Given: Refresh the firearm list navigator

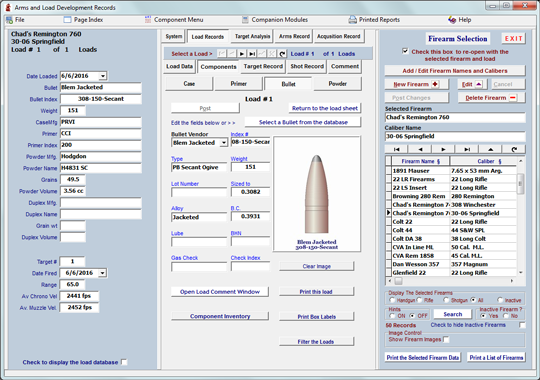Looking at the screenshot, I should click(x=514, y=149).
